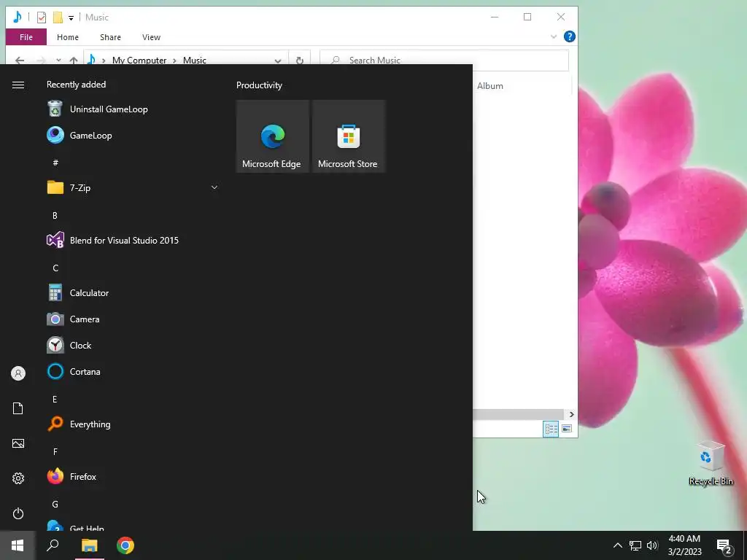Open taskbar Search magnifier
The image size is (747, 560).
tap(53, 545)
